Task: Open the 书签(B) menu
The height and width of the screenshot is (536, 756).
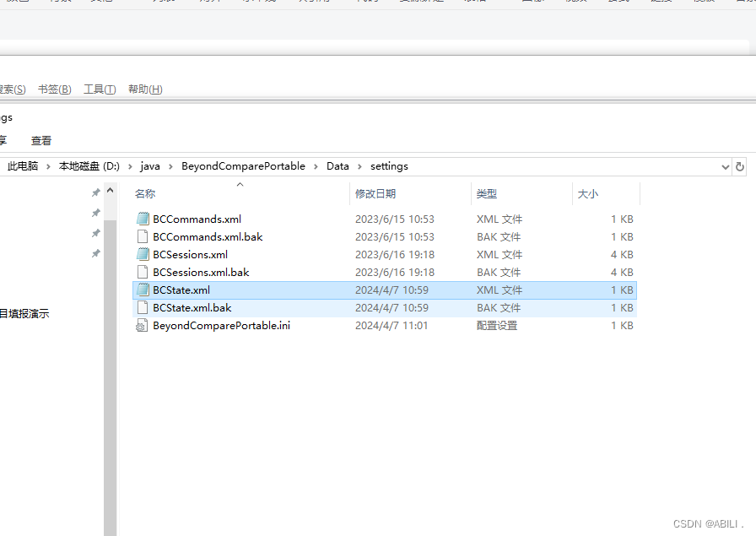Action: click(x=55, y=89)
